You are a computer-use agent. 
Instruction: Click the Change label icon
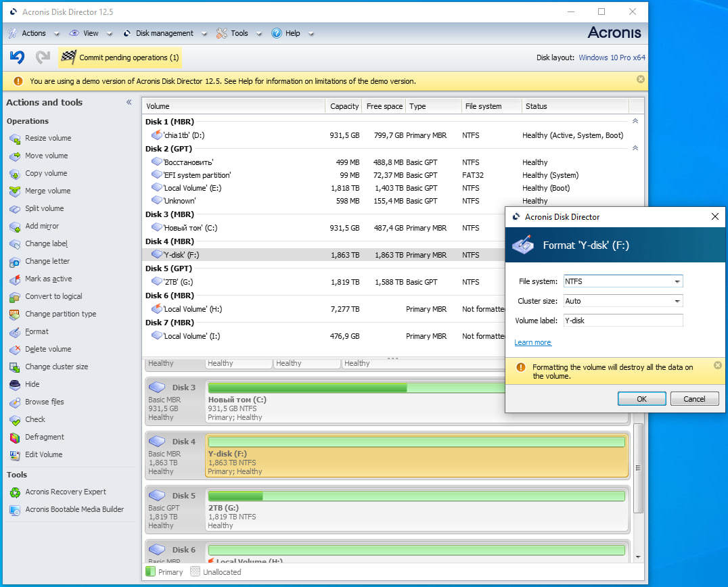point(15,244)
